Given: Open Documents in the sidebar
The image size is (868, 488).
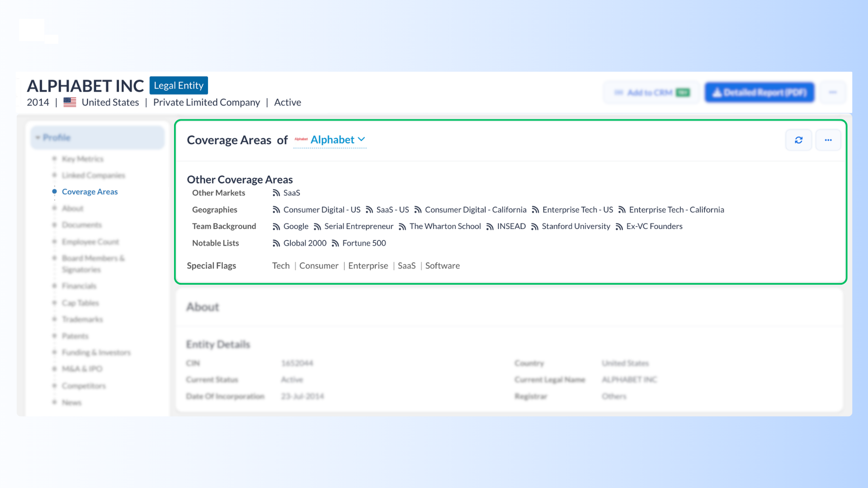Looking at the screenshot, I should (82, 225).
